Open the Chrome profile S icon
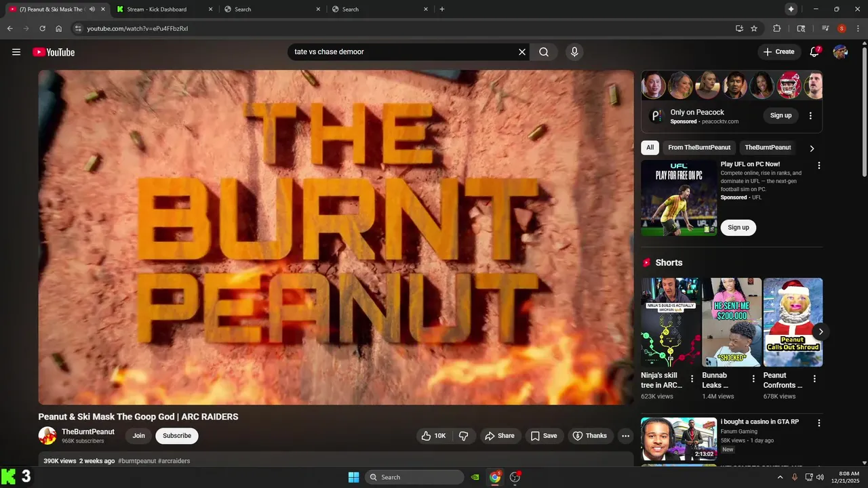 click(842, 28)
